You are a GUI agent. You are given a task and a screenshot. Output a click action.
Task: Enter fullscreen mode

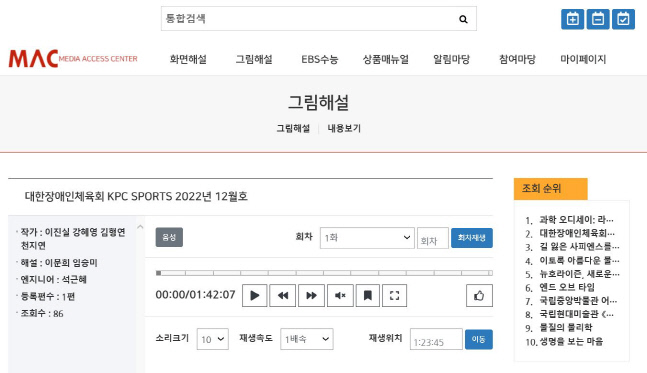point(394,295)
